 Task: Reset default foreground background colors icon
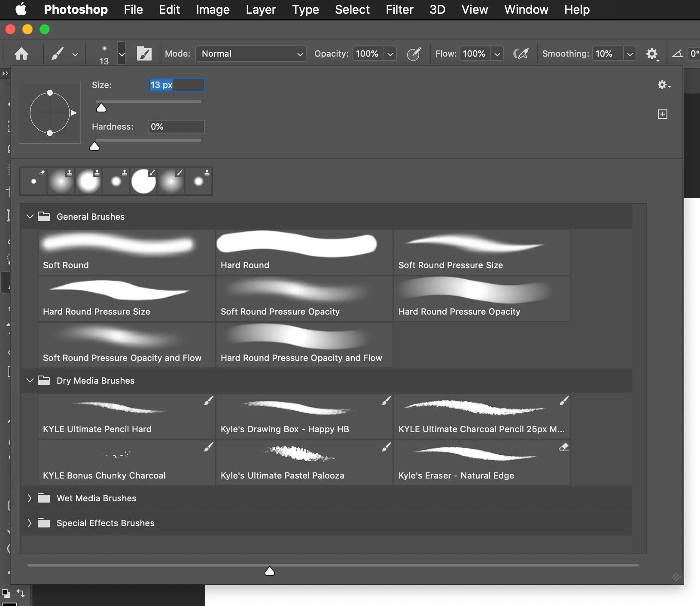tap(6, 594)
